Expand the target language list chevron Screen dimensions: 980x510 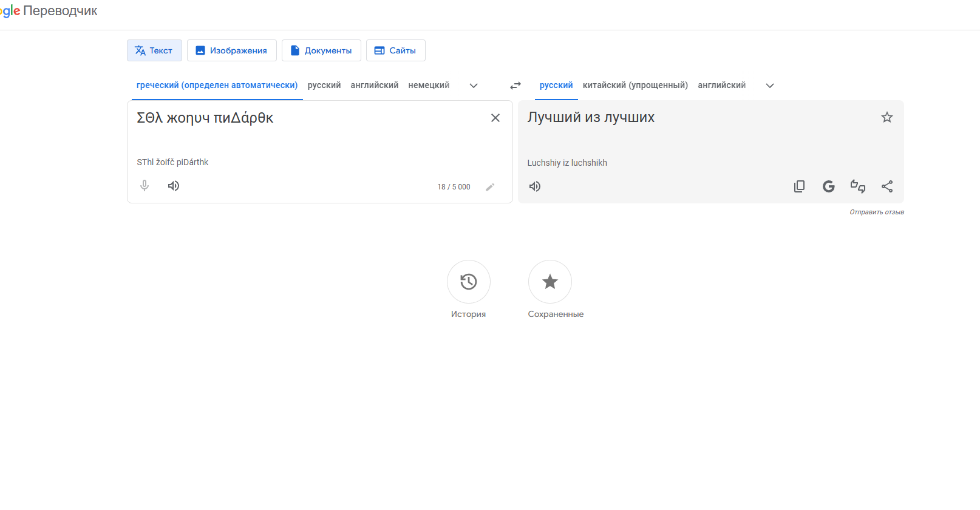coord(770,86)
